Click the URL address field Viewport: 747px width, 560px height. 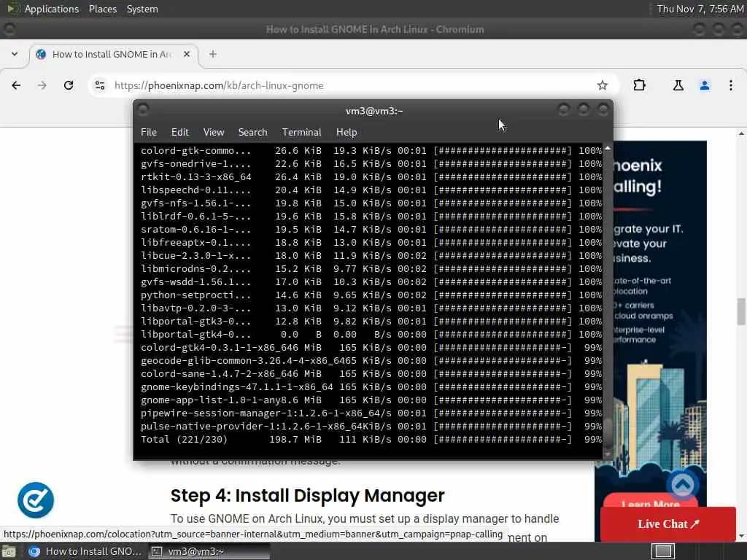click(352, 85)
